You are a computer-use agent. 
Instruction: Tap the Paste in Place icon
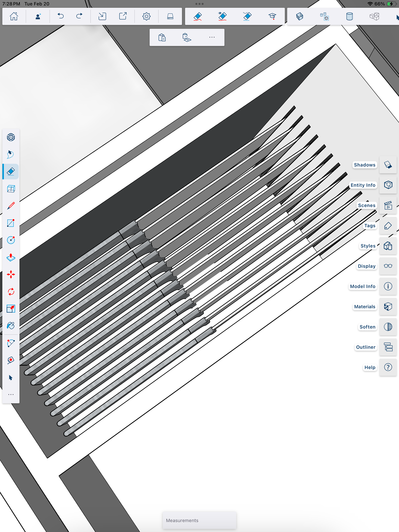187,38
